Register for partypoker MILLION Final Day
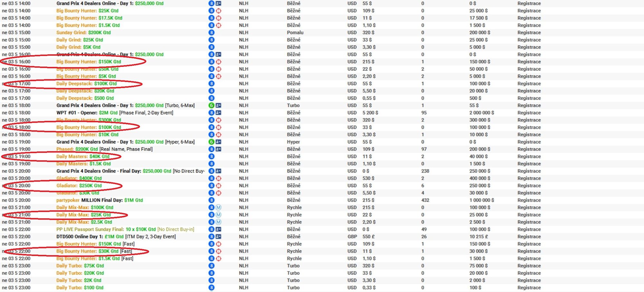 pos(529,200)
